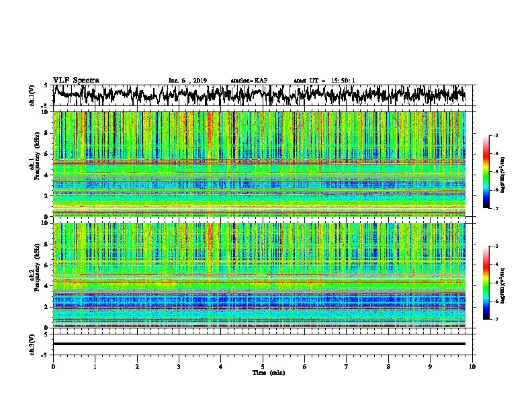The height and width of the screenshot is (411, 532).
Task: Click time axis tick label '3'
Action: (179, 367)
